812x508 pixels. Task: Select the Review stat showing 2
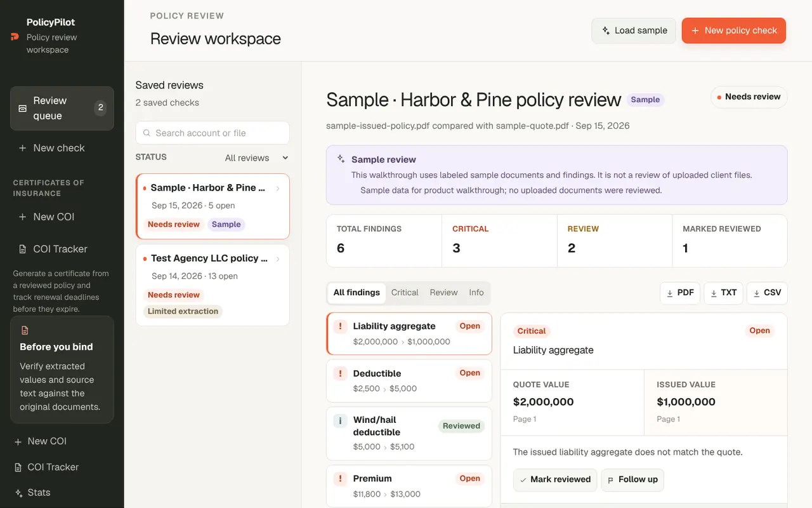point(615,241)
